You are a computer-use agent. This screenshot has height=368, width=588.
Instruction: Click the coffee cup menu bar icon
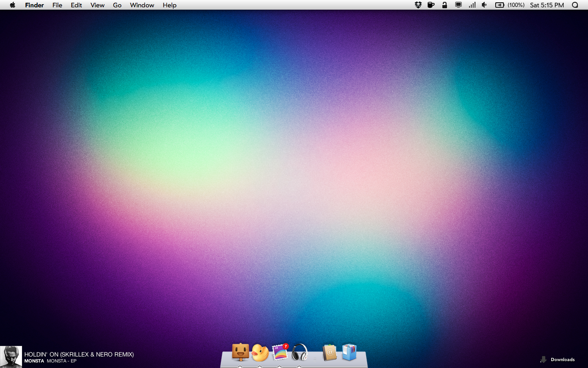431,5
